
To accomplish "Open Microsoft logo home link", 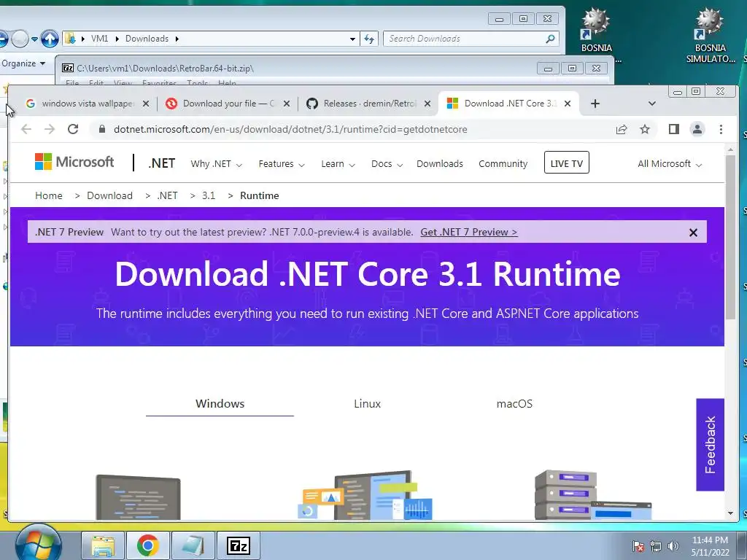I will click(74, 162).
